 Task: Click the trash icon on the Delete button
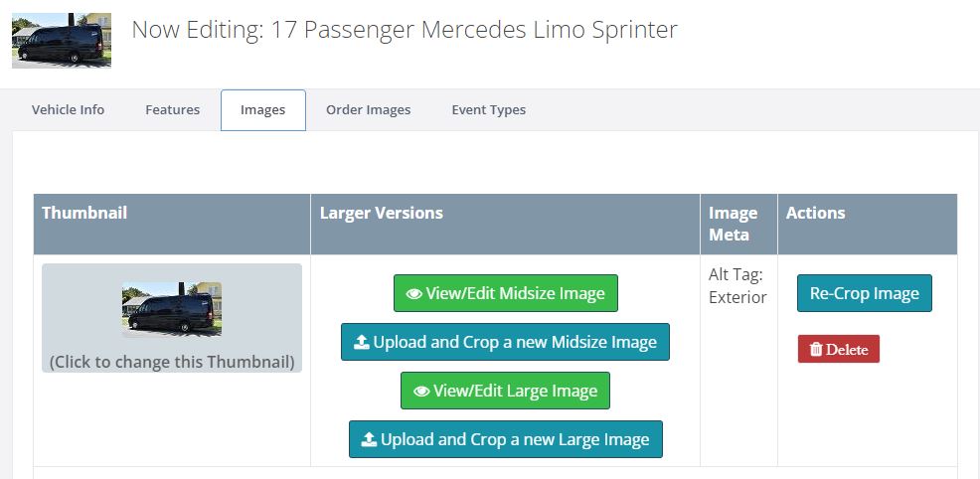(816, 349)
